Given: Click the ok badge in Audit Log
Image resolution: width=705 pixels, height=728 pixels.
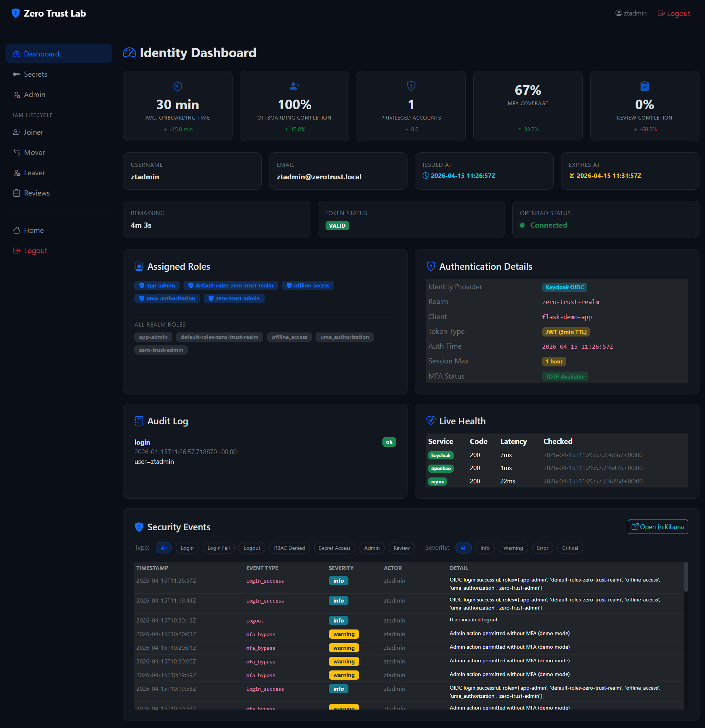Looking at the screenshot, I should tap(389, 442).
